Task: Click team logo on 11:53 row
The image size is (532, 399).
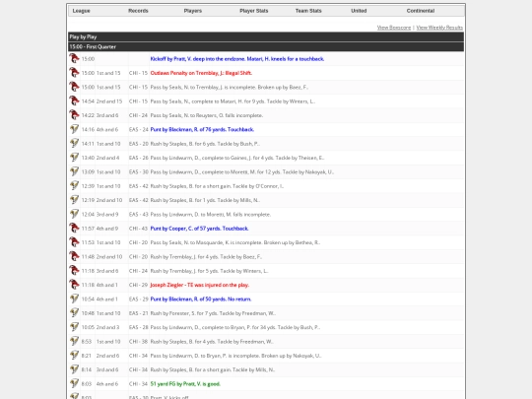Action: point(74,242)
